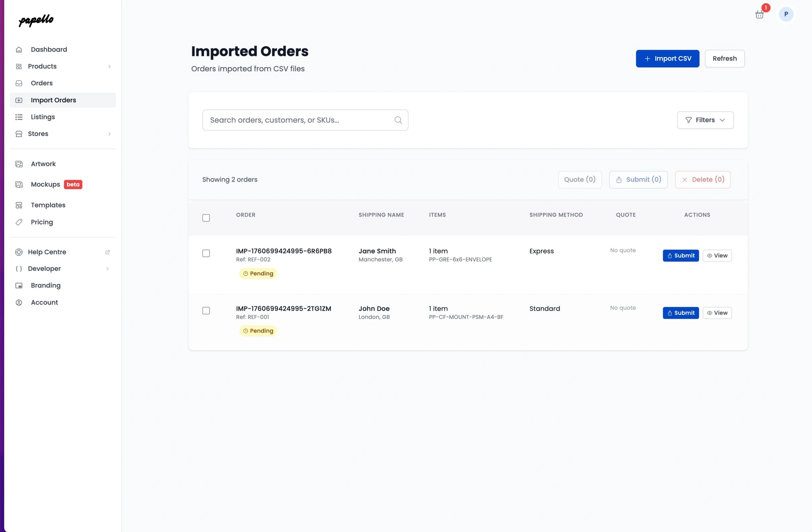The height and width of the screenshot is (532, 812).
Task: Select the Jane Smith order checkbox
Action: click(206, 253)
